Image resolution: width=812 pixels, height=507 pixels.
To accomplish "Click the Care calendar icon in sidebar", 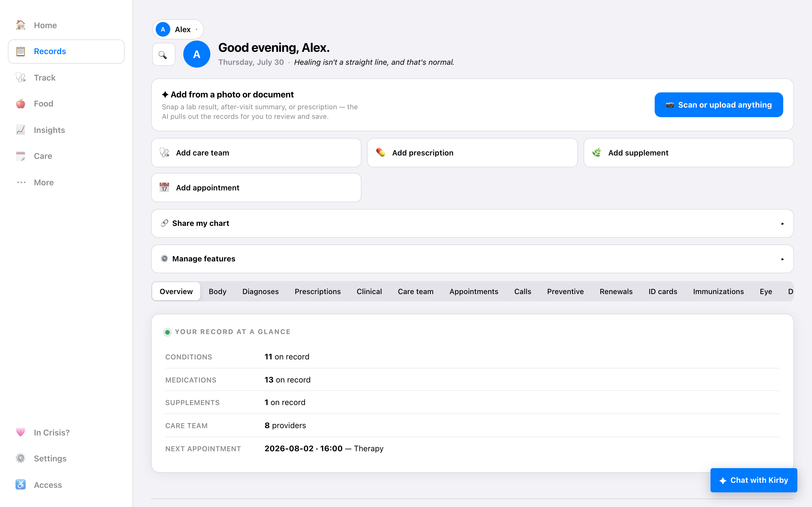I will coord(21,156).
